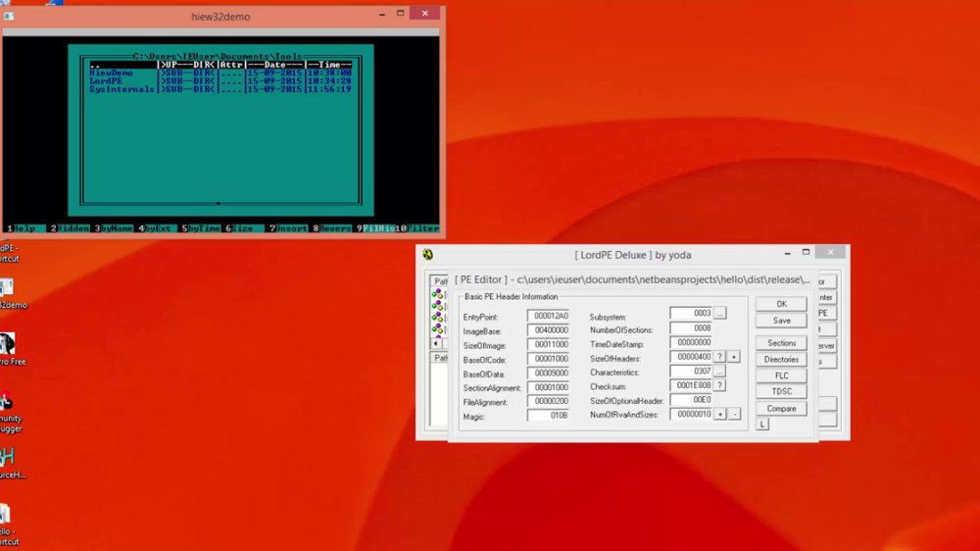The image size is (980, 551).
Task: Click the SectionAlignment value field
Action: [548, 387]
